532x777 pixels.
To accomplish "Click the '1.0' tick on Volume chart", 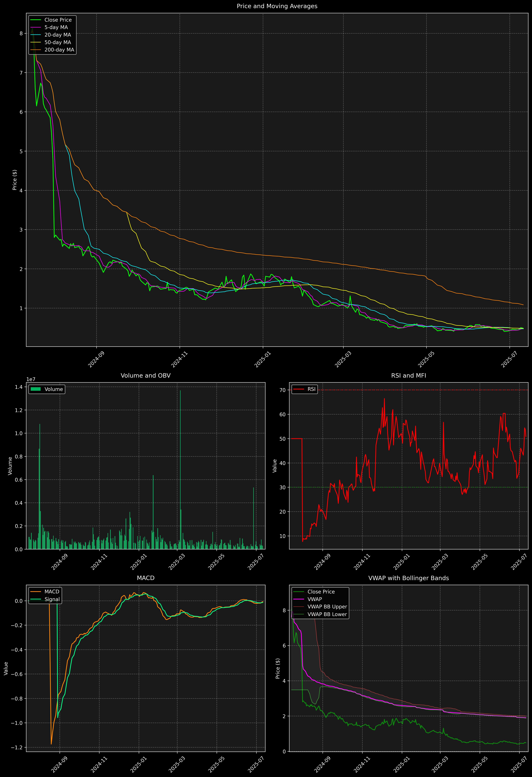I will coord(19,433).
